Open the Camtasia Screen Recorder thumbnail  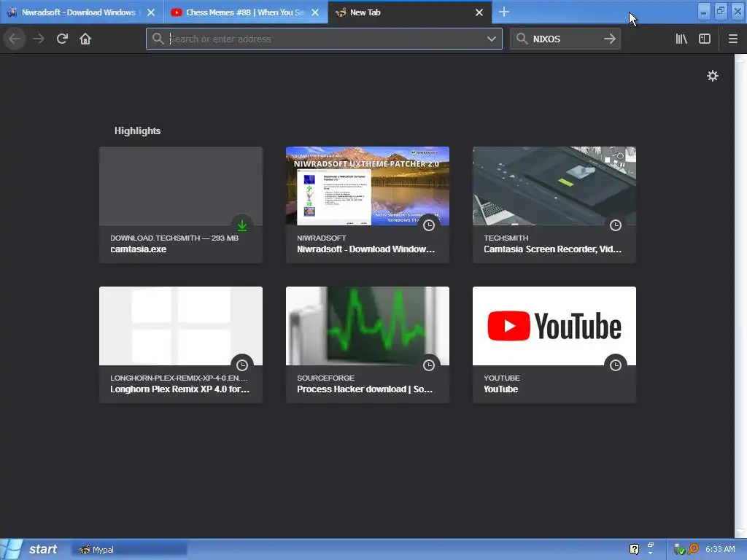(554, 186)
